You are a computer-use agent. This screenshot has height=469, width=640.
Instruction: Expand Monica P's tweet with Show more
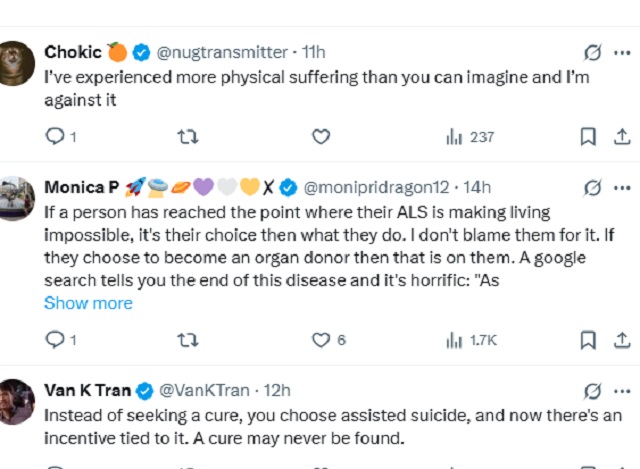[x=88, y=303]
